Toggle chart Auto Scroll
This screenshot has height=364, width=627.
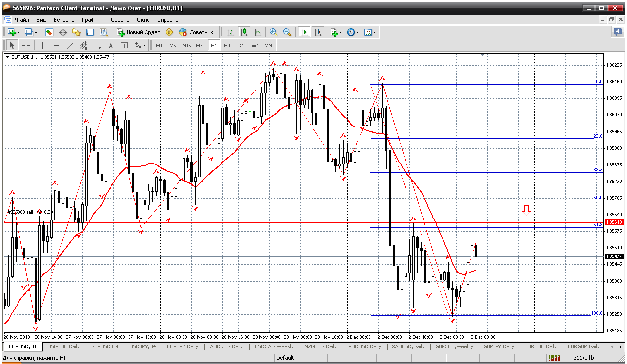pos(304,32)
